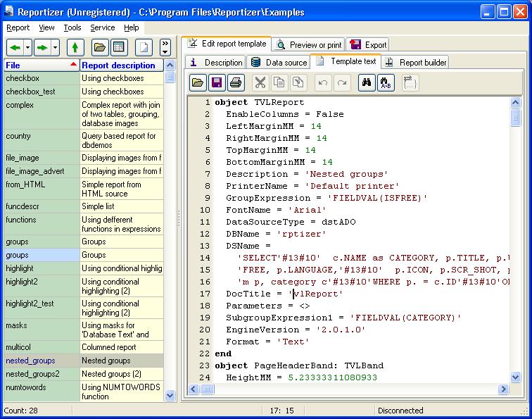Click the table view icon in left toolbar
This screenshot has width=532, height=419.
click(119, 48)
